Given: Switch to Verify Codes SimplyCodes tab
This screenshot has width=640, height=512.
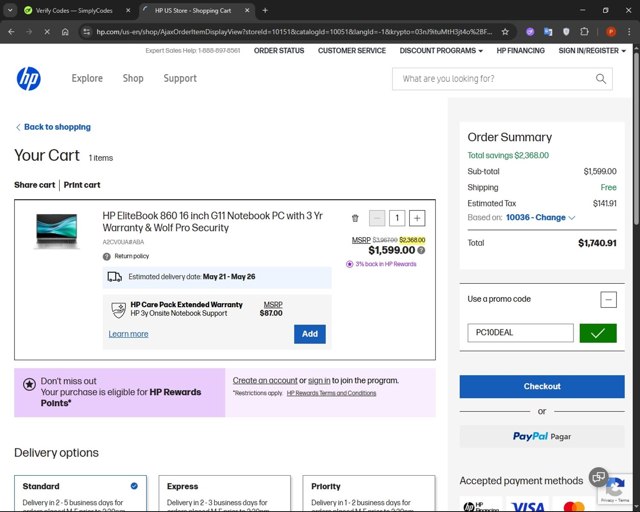Looking at the screenshot, I should (73, 11).
